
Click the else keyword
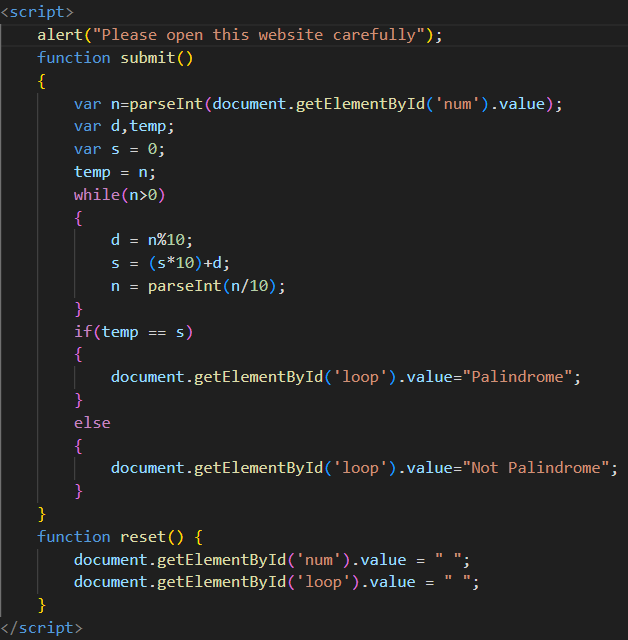click(x=92, y=422)
